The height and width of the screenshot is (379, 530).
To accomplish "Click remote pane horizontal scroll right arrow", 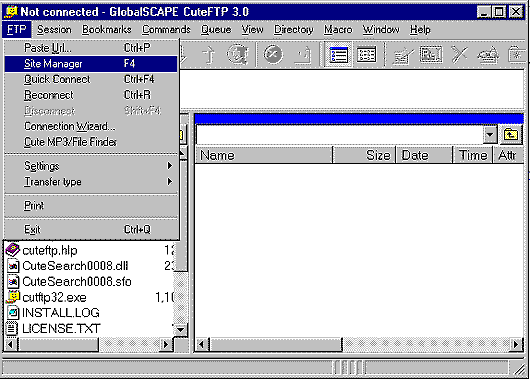I will pos(516,344).
